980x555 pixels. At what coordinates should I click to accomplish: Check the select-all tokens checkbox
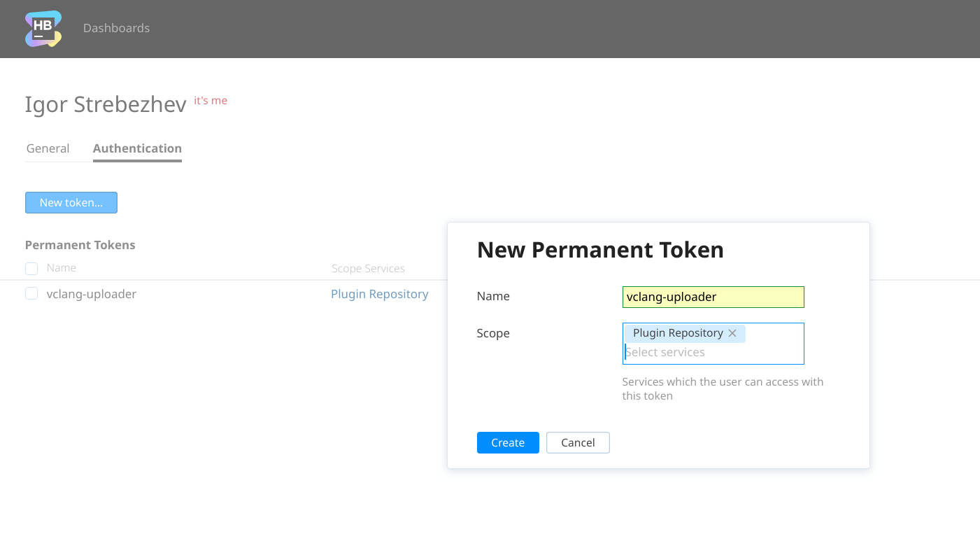pos(31,268)
